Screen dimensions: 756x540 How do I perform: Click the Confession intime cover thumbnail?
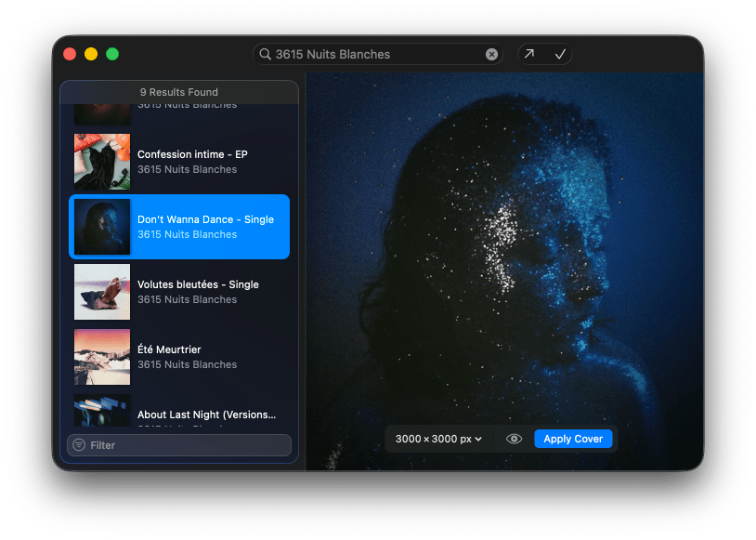click(102, 162)
